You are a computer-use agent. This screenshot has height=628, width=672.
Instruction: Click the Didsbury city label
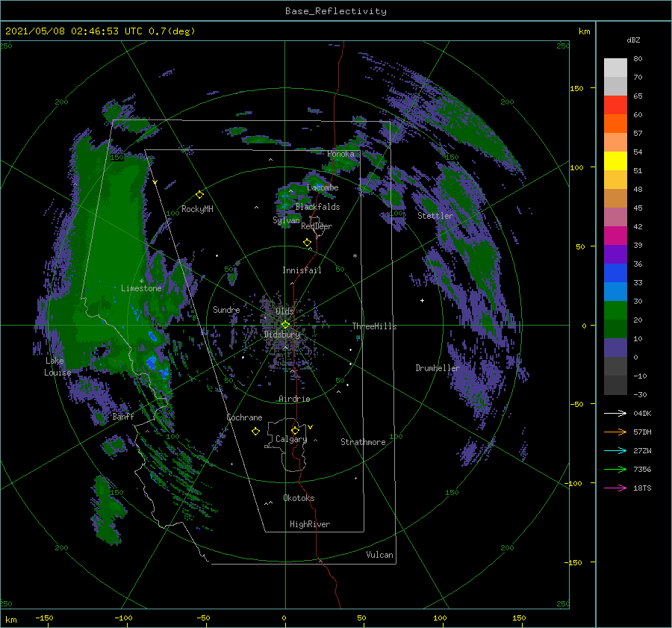282,335
